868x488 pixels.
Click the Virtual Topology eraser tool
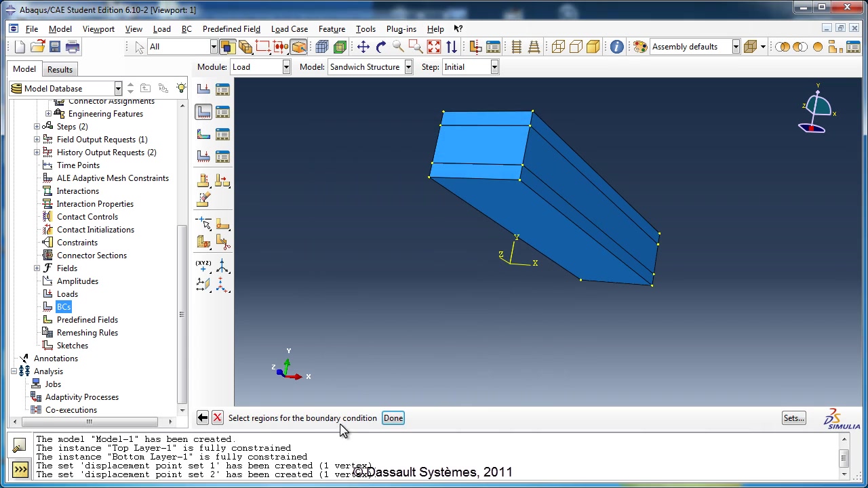(203, 200)
